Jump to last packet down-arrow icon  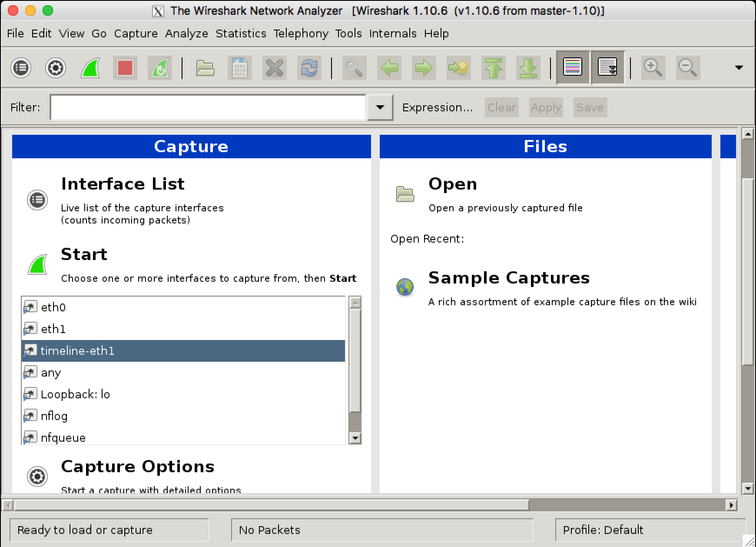[528, 68]
